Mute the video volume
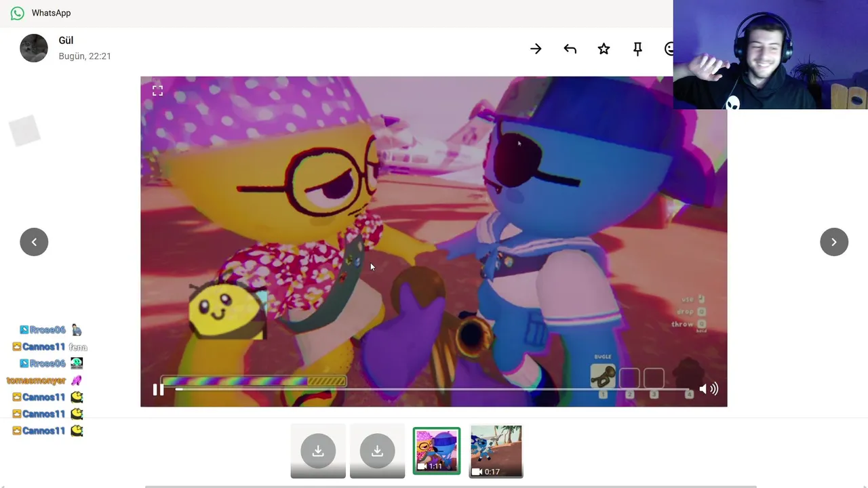 (x=709, y=388)
